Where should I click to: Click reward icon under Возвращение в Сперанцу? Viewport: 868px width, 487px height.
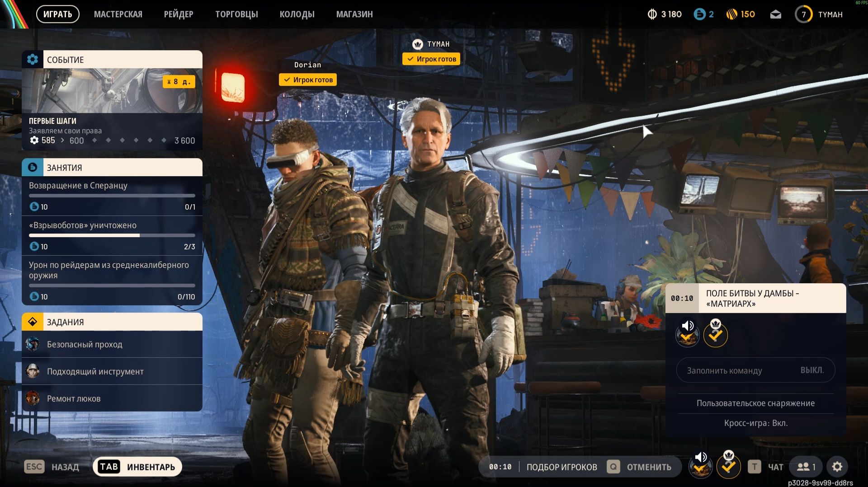click(x=34, y=206)
